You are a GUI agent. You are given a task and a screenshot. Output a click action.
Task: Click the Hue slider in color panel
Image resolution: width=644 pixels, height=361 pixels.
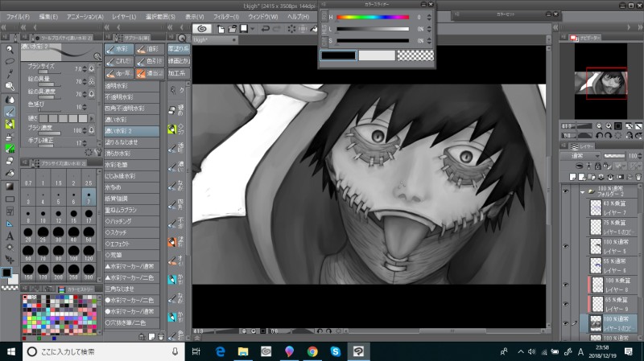click(x=372, y=16)
